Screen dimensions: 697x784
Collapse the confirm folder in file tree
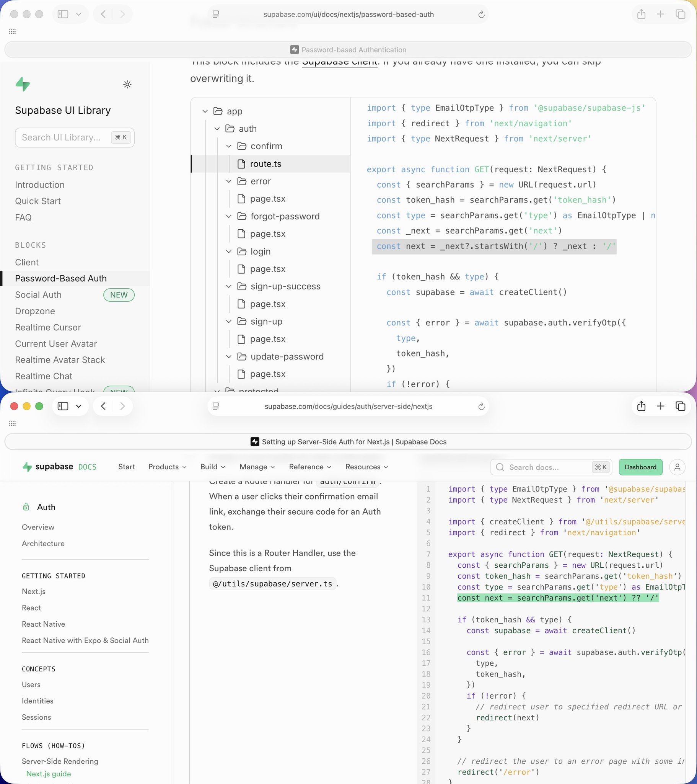pos(229,146)
